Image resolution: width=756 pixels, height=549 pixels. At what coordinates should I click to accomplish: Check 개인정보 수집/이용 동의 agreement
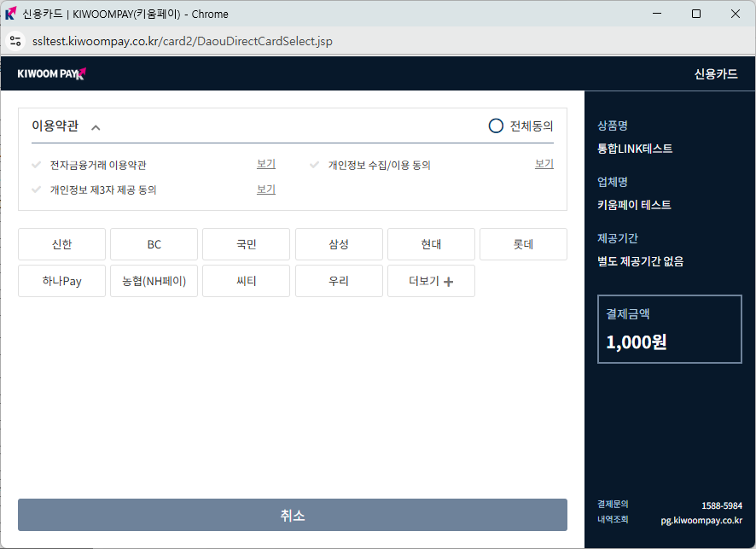point(314,165)
